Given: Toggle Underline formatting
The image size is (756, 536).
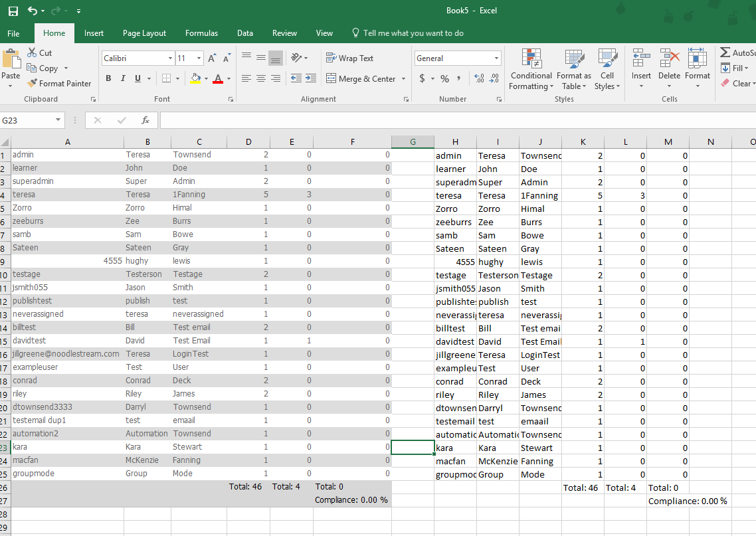Looking at the screenshot, I should pyautogui.click(x=138, y=78).
